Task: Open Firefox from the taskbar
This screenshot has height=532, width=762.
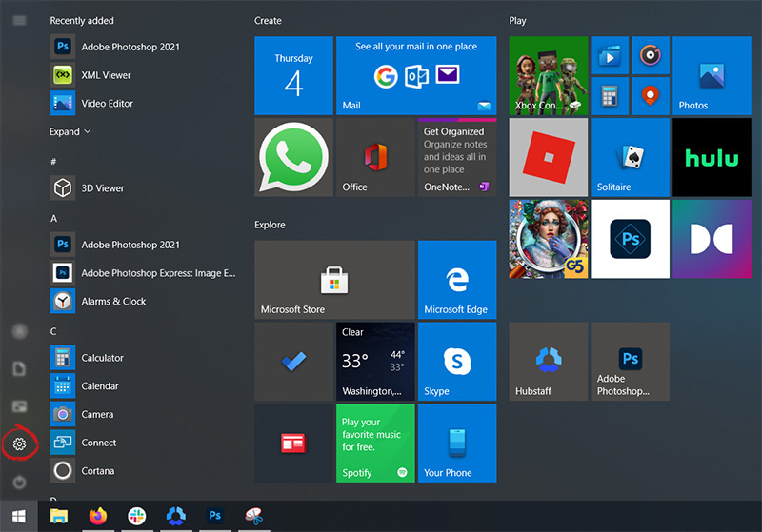Action: click(x=98, y=516)
